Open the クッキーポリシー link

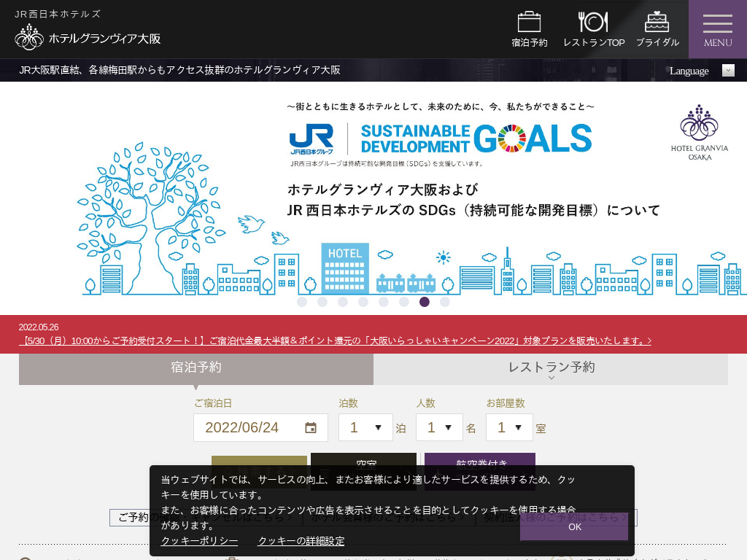click(199, 541)
